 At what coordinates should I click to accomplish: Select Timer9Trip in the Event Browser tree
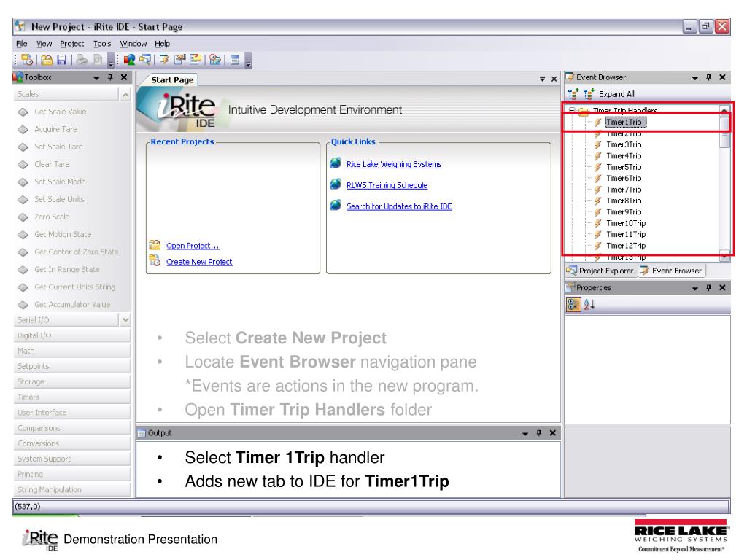(x=624, y=212)
